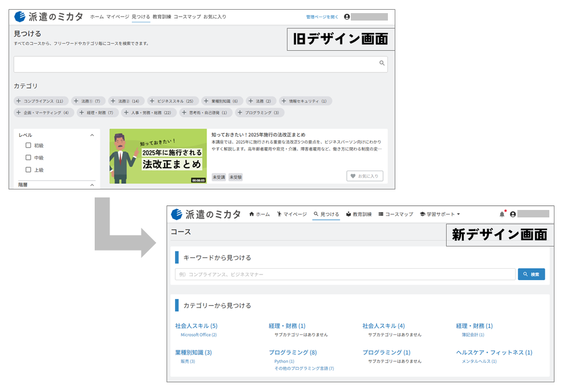Open マイページ tab in old design header

(x=118, y=17)
